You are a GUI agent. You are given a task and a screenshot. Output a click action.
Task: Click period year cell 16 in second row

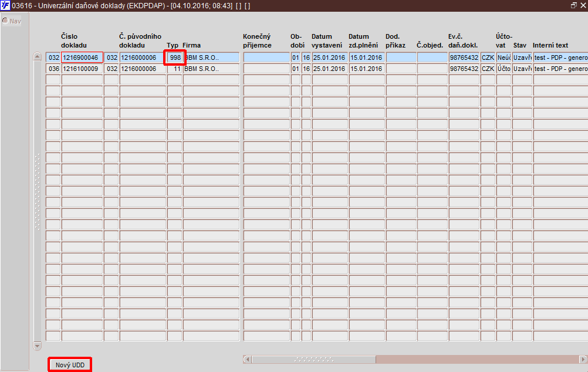coord(306,69)
